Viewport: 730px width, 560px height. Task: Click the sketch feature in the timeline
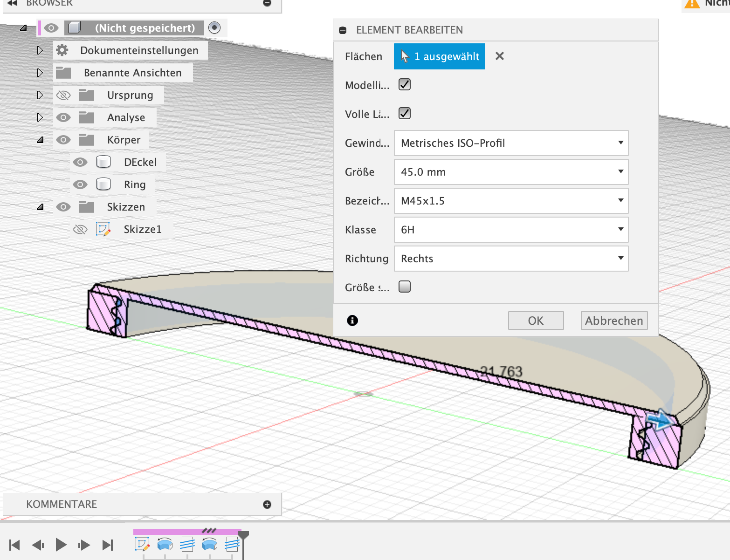142,544
